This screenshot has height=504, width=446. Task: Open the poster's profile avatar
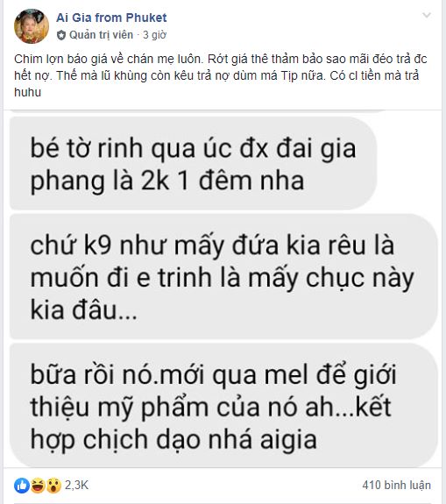tap(32, 26)
